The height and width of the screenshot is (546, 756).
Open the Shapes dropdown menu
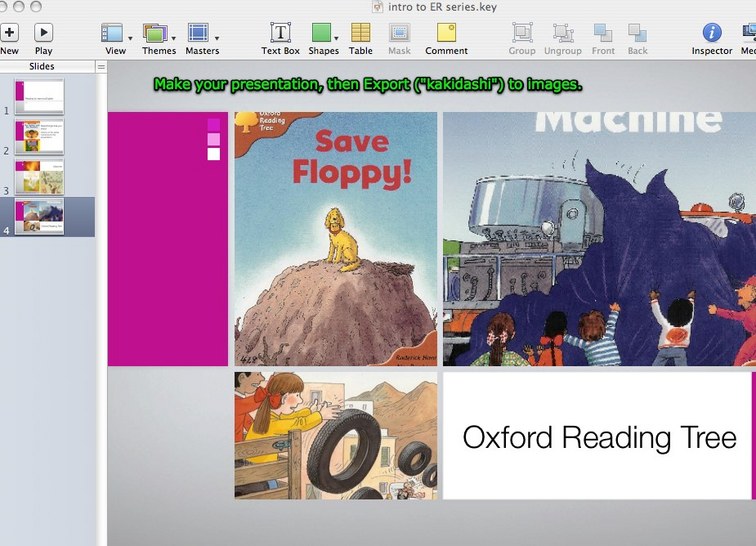coord(323,36)
